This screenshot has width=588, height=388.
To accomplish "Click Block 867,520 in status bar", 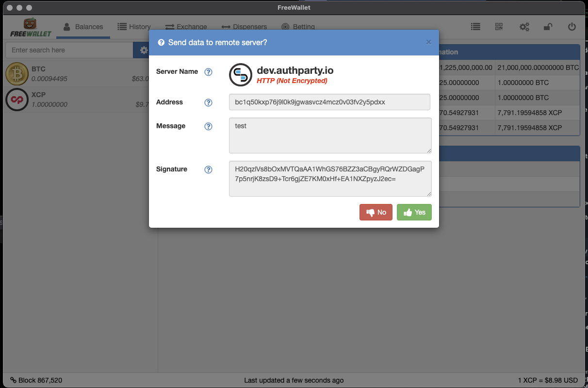I will click(x=40, y=380).
